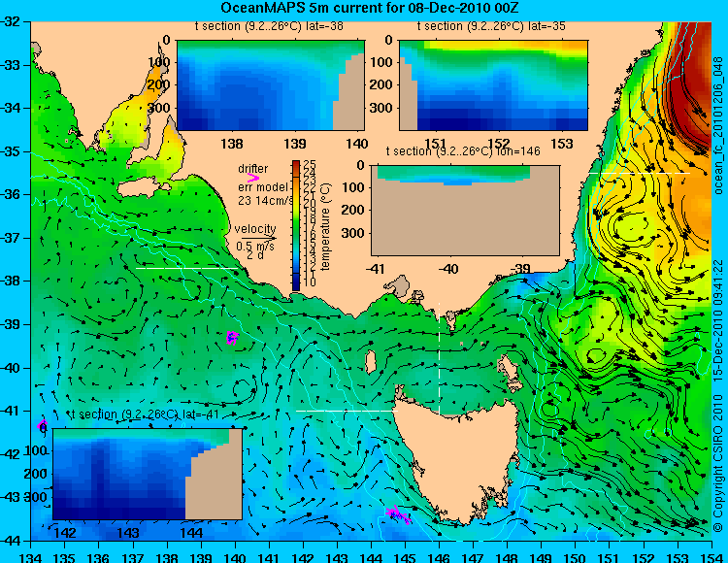Click the Tasmania landmass

457,459
